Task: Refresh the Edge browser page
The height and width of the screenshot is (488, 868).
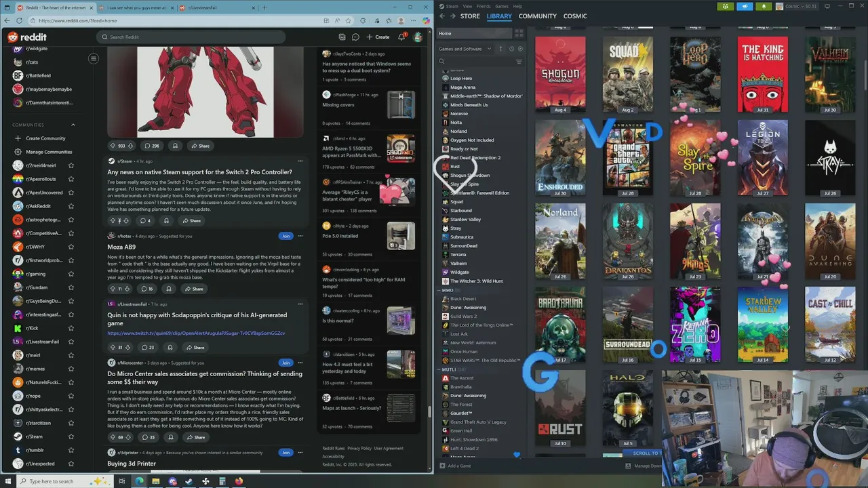Action: 18,21
